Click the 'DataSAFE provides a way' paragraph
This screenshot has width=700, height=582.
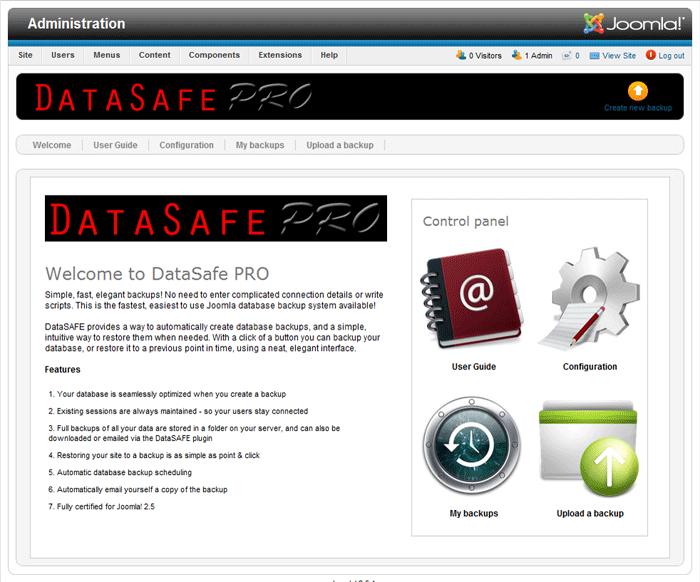click(212, 337)
